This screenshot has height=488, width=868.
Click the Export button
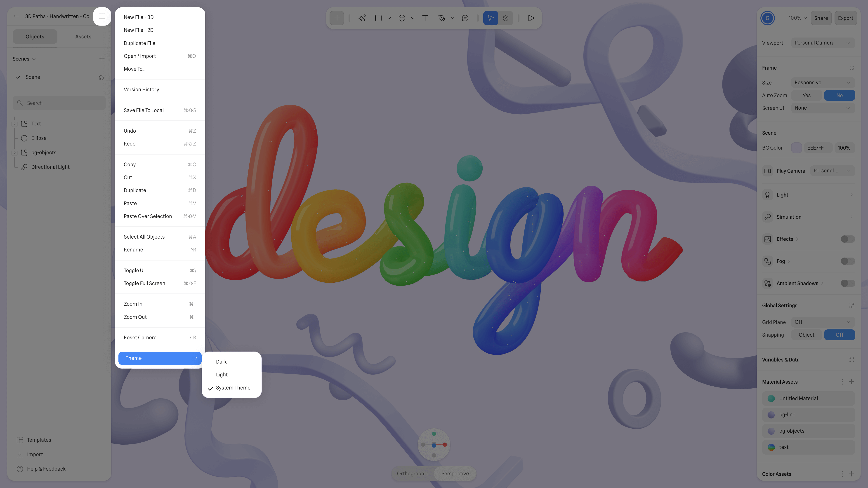coord(846,18)
